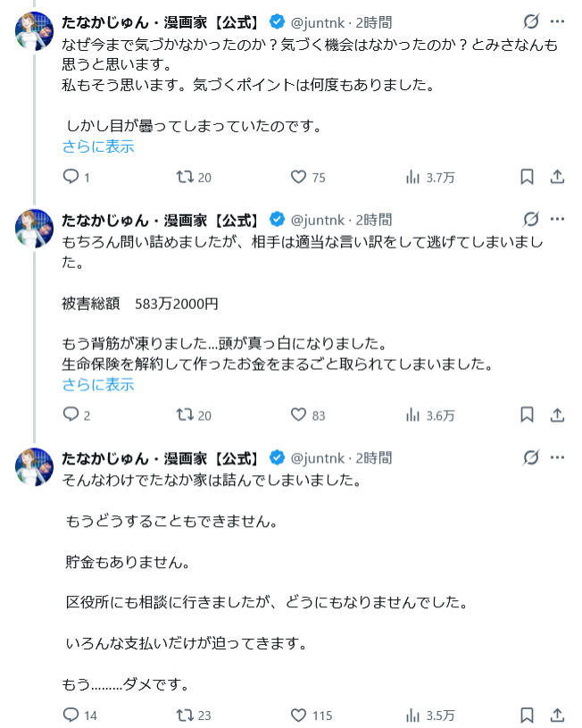Repost the tweet with 23 reposts
The image size is (582, 728).
(185, 715)
